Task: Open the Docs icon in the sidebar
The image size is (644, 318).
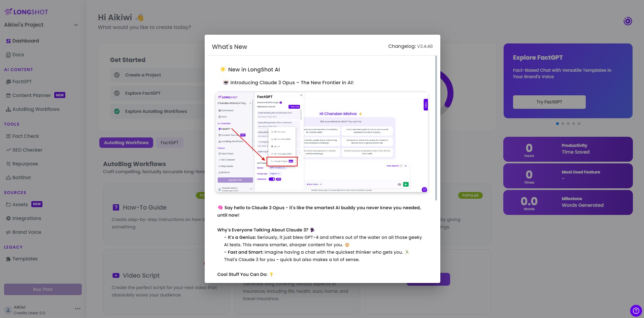Action: pyautogui.click(x=8, y=55)
